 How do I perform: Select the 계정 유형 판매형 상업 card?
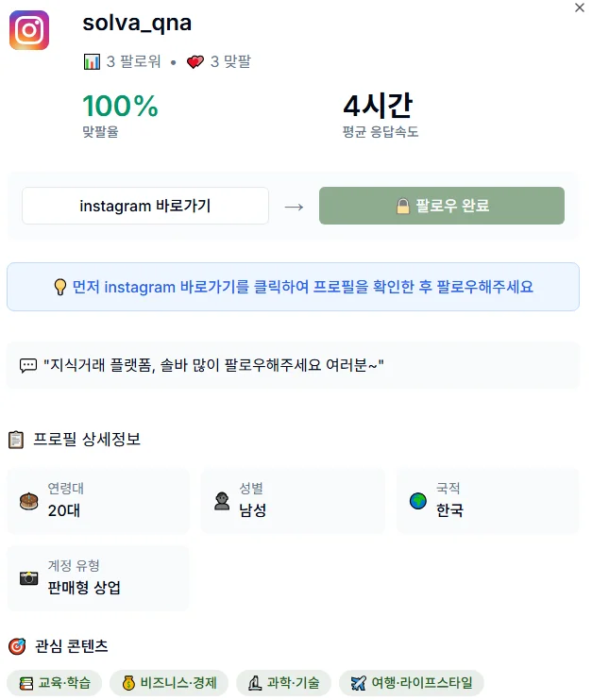[98, 578]
